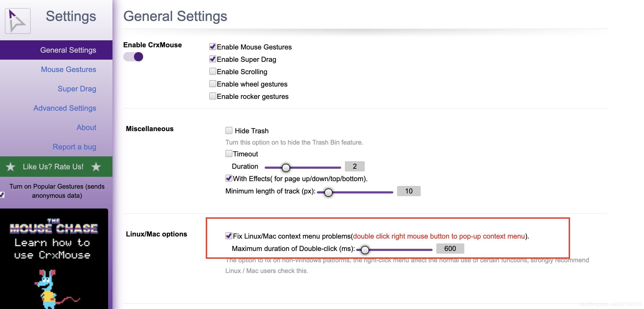Click the CrxMouse cursor logo icon

point(18,21)
